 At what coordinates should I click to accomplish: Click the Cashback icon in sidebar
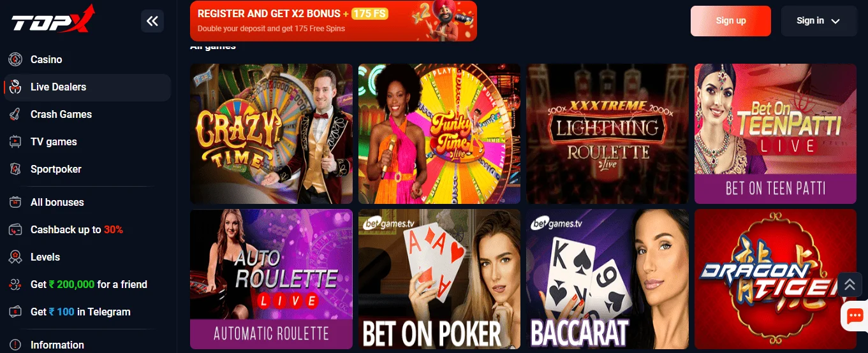(x=15, y=229)
